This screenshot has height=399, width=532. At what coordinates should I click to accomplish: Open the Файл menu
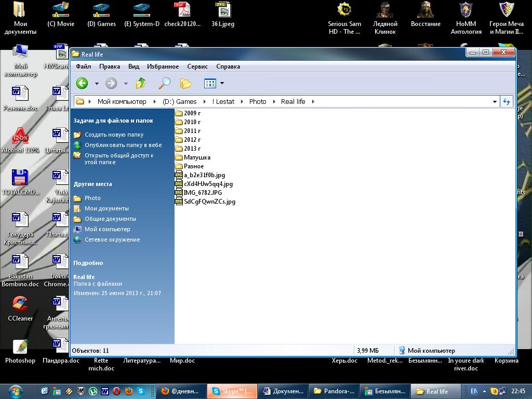coord(83,66)
